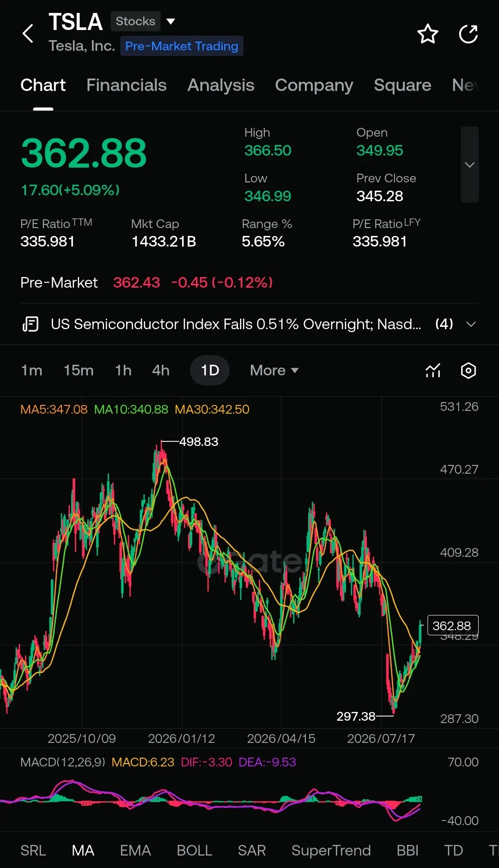499x868 pixels.
Task: Tap the MACD(12,26,9) label
Action: coord(63,762)
